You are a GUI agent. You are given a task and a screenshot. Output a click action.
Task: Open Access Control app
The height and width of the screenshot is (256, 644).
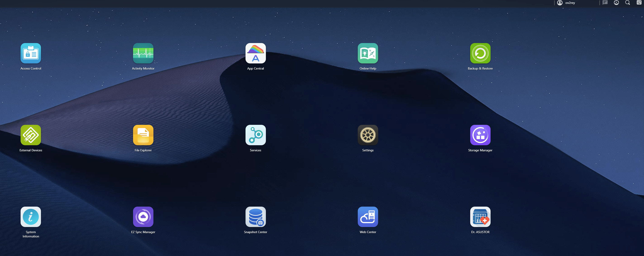pyautogui.click(x=31, y=53)
